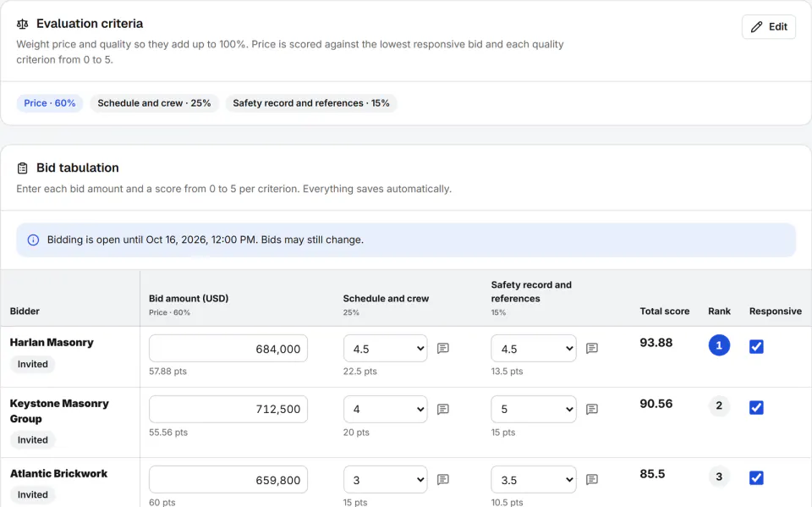
Task: Click 22.5 pts under Harlan schedule score
Action: pyautogui.click(x=360, y=372)
